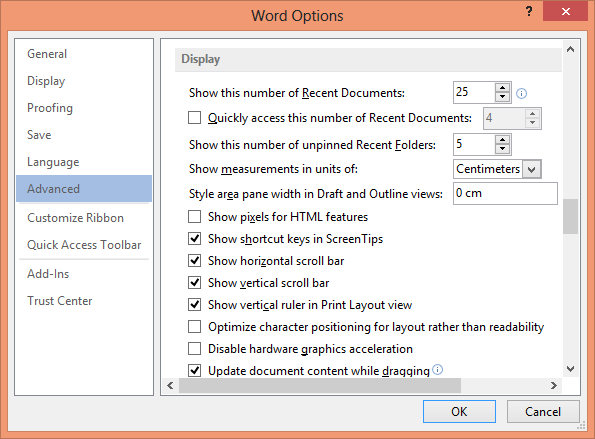Click the help question mark icon
Screen dimensions: 595x439
[x=529, y=11]
